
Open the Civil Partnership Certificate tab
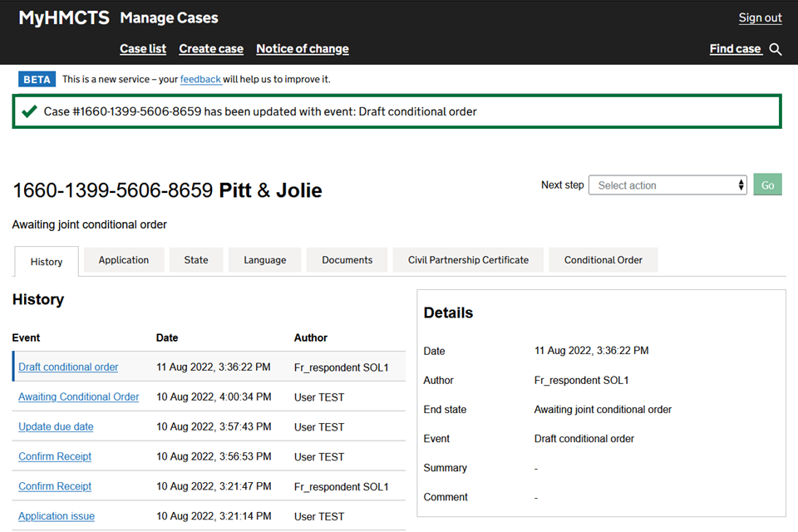[x=468, y=260]
